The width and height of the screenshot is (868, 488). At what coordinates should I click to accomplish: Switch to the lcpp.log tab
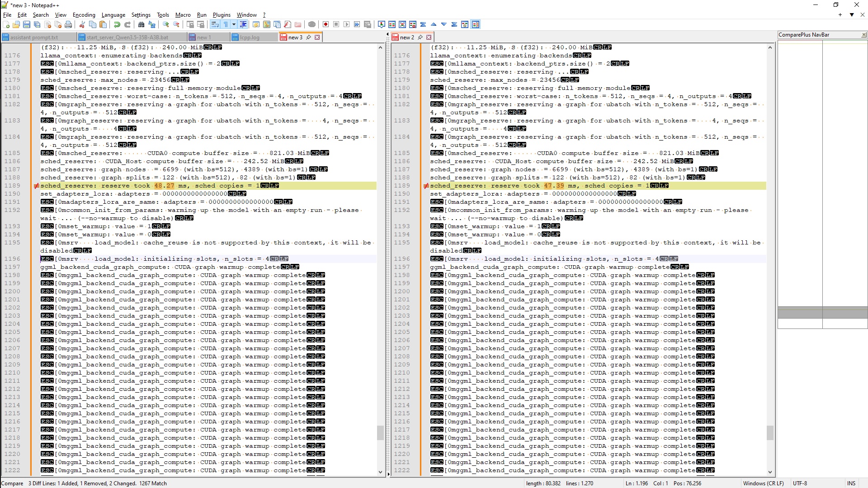coord(250,38)
